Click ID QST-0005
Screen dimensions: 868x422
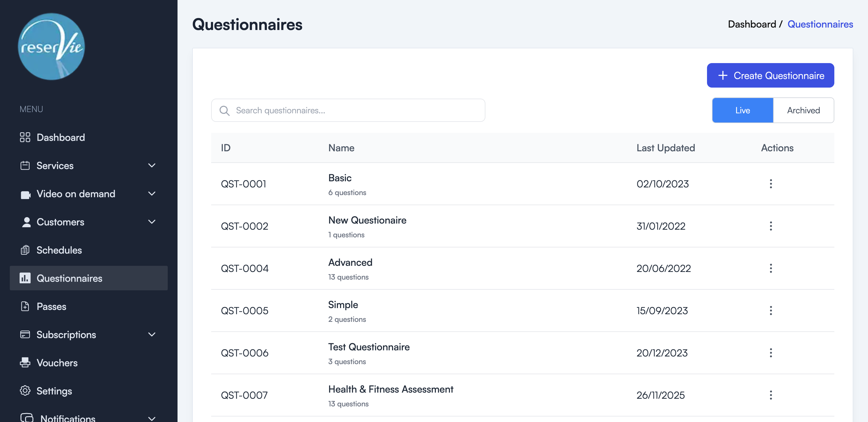coord(244,311)
